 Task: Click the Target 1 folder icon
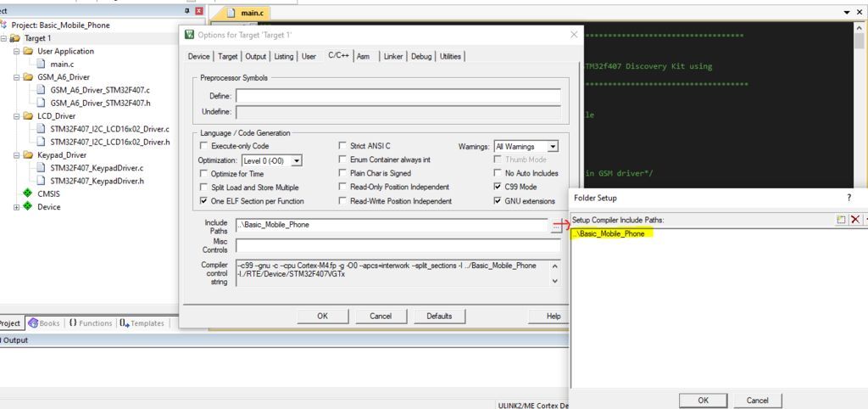click(15, 38)
